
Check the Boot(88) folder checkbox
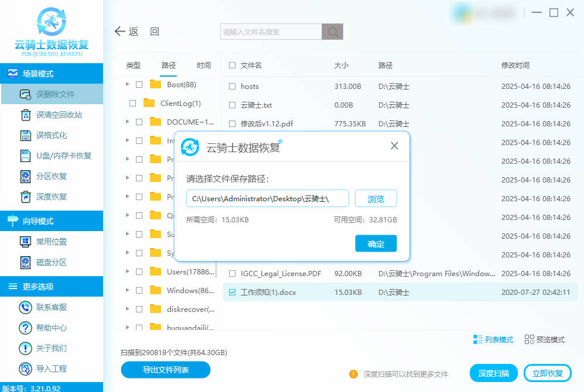pos(139,84)
